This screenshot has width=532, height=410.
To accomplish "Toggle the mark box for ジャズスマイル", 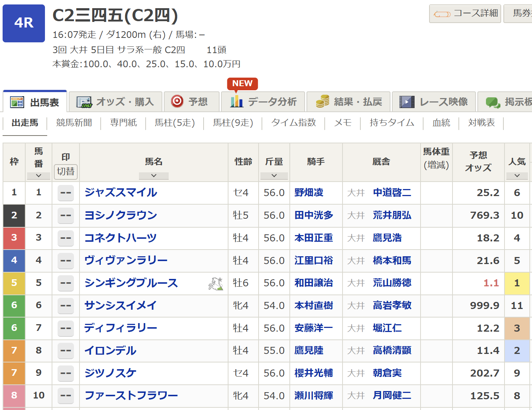I will [66, 193].
